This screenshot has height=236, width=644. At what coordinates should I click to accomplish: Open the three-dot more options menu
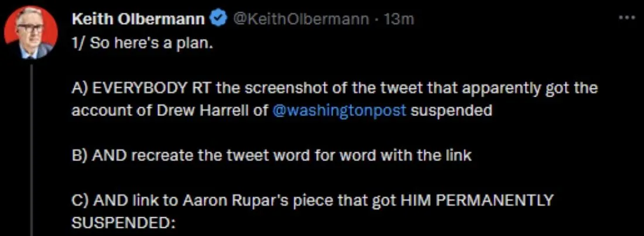click(x=626, y=18)
